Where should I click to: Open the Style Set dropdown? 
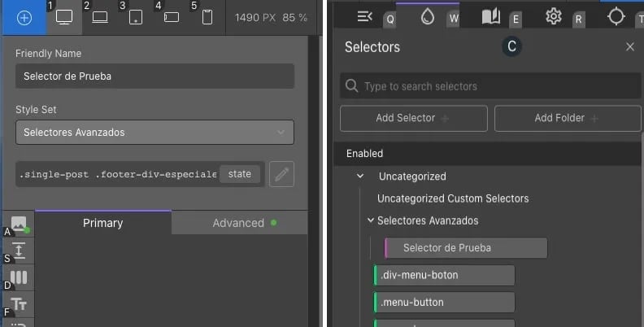tap(154, 132)
